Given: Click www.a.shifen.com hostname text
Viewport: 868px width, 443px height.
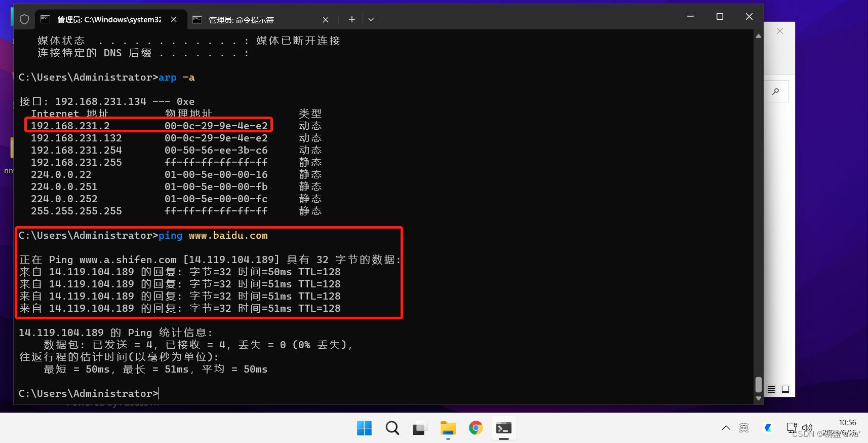Looking at the screenshot, I should click(x=128, y=260).
